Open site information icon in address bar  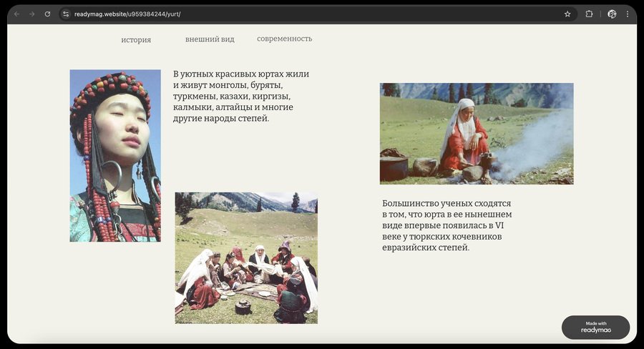pos(66,14)
